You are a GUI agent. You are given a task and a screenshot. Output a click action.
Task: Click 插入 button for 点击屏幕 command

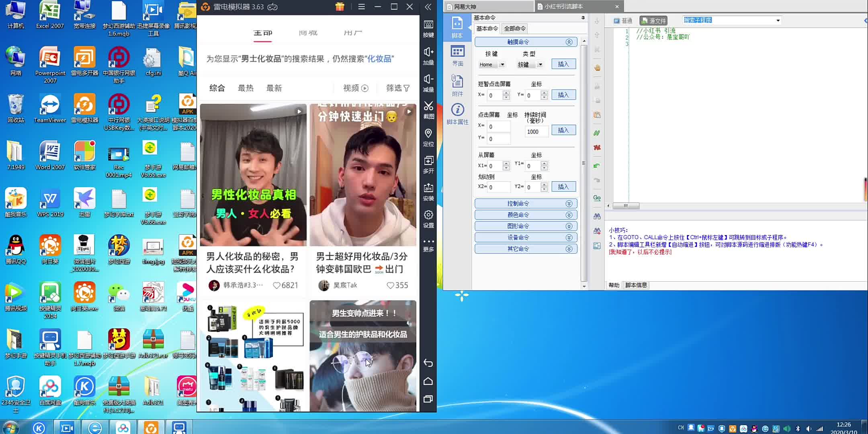(x=563, y=131)
